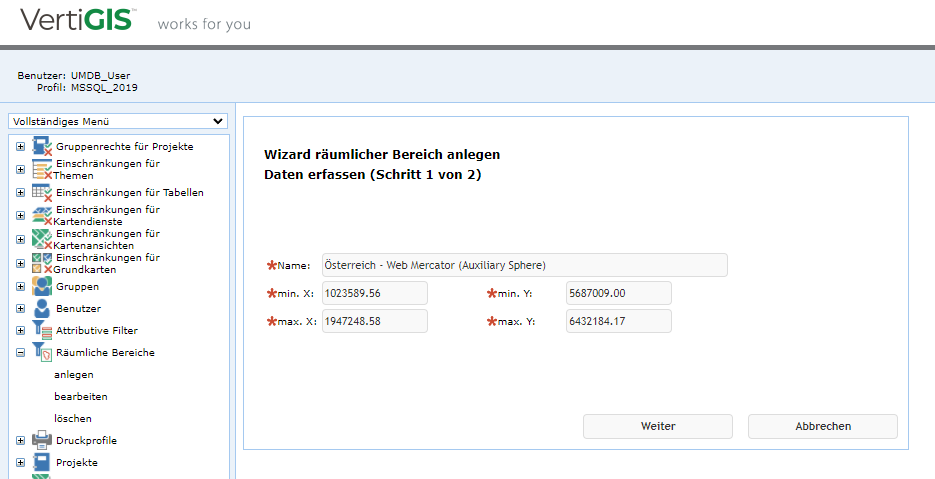Click the Einschränkungen für Themen icon
The image size is (935, 479).
pos(42,169)
